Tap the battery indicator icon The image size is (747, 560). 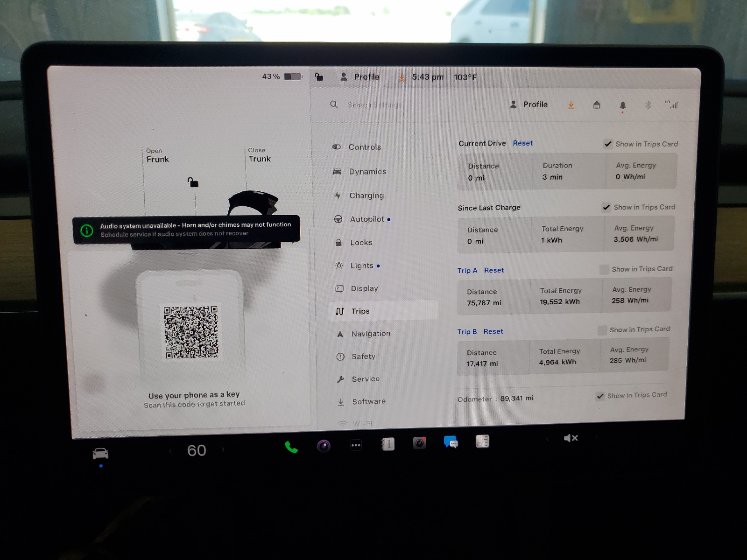293,76
